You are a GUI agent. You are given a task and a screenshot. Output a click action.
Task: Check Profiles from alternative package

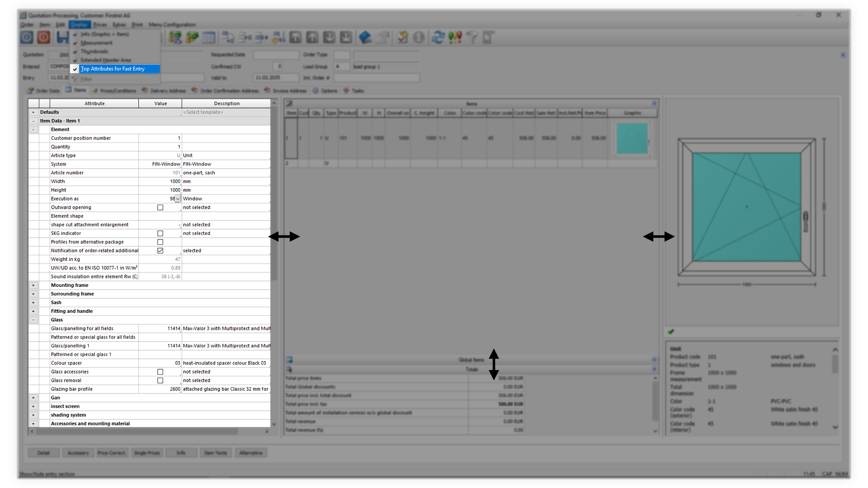tap(160, 242)
